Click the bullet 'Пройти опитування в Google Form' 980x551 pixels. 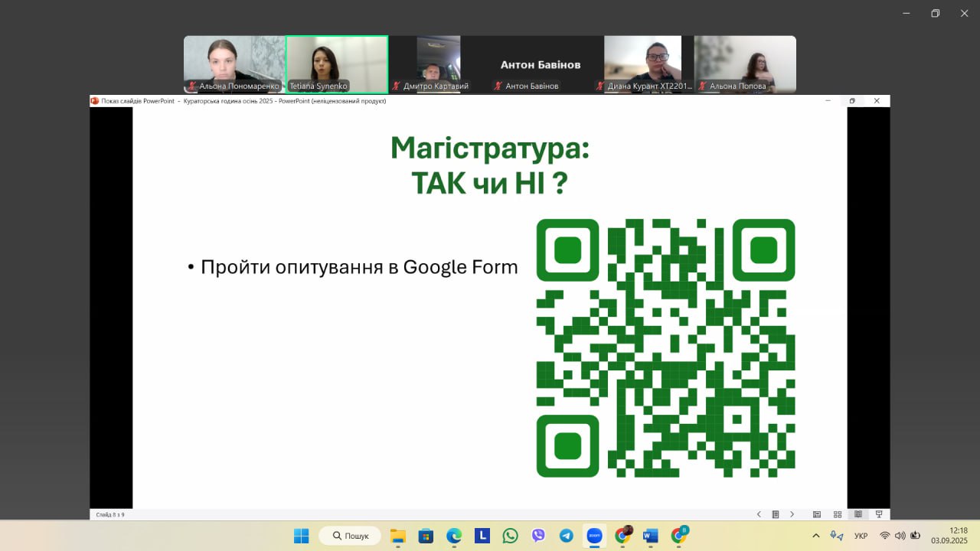pyautogui.click(x=359, y=267)
